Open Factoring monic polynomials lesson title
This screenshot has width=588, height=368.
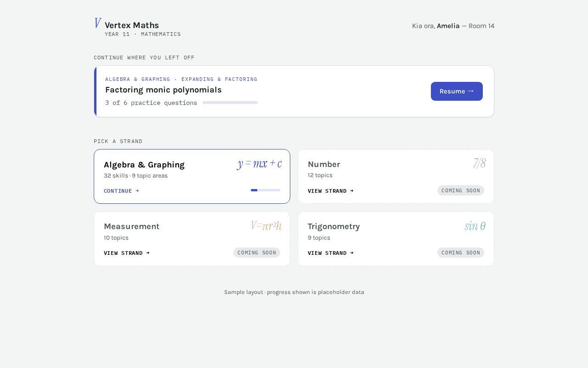[x=164, y=90]
